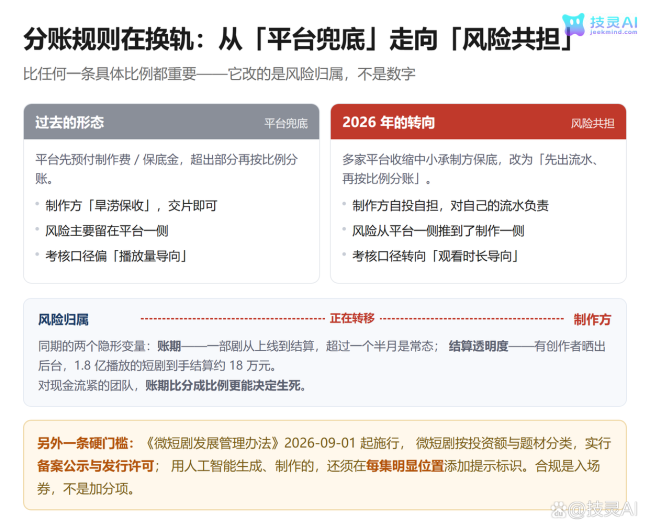Click the bullet 制作方自投自担，对自己的流水负责
Image resolution: width=650 pixels, height=532 pixels.
click(451, 206)
